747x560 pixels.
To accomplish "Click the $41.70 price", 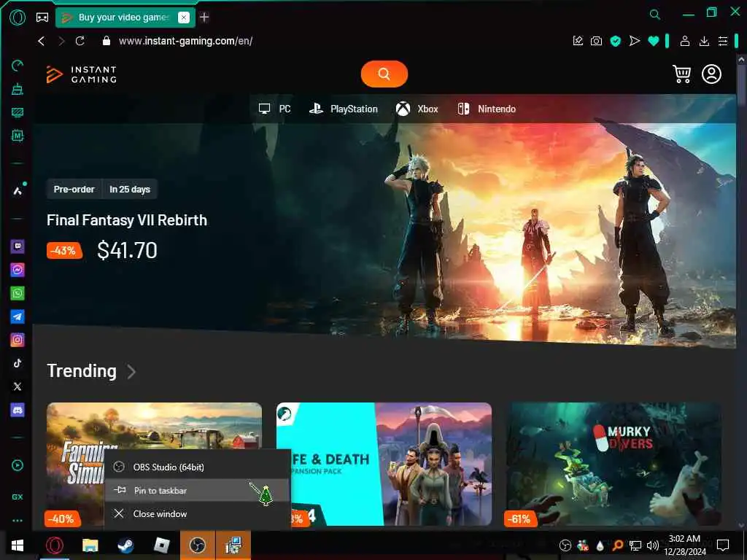I will click(x=127, y=251).
